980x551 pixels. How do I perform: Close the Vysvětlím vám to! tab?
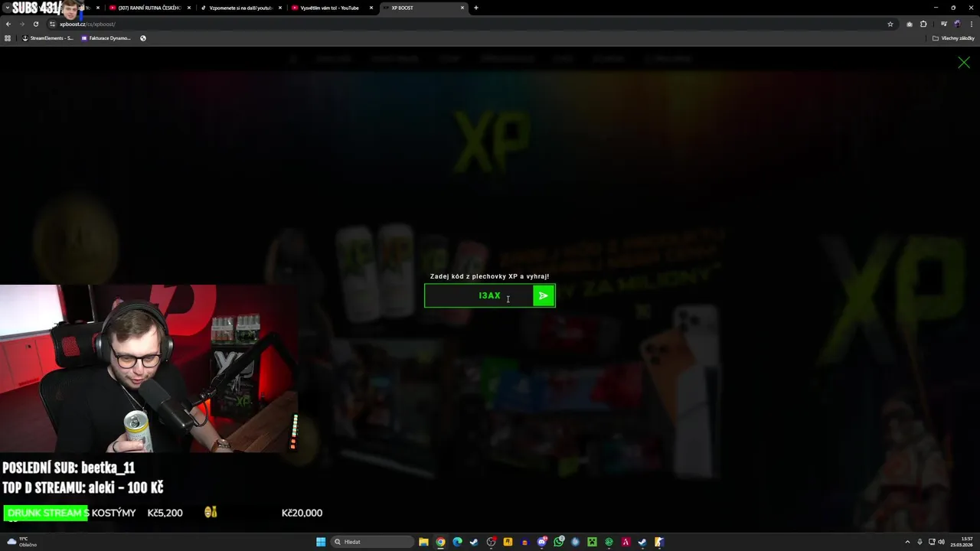tap(371, 8)
